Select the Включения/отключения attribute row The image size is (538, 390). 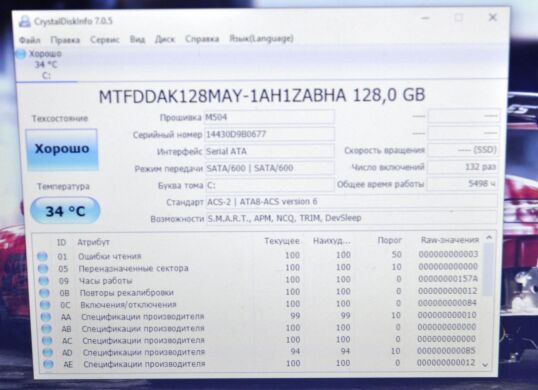259,304
